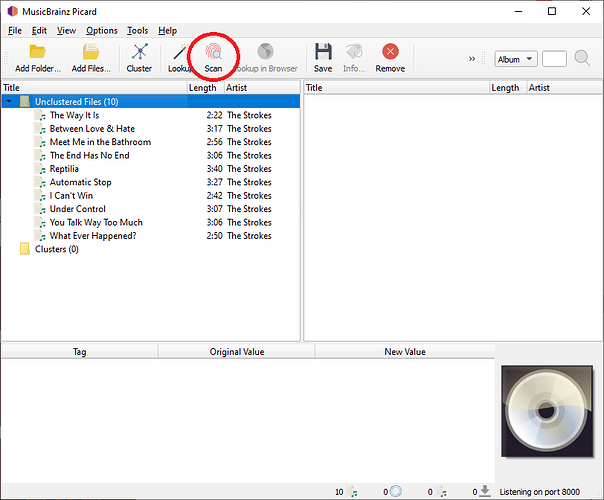Select the track Automatic Stop
The width and height of the screenshot is (604, 500).
[x=81, y=182]
